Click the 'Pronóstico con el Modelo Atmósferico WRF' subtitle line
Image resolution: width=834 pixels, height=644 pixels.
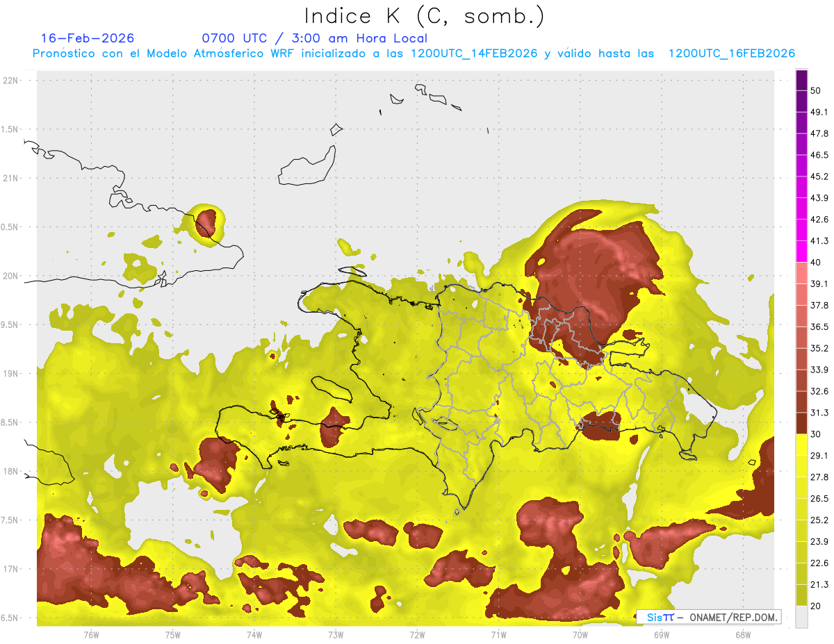(x=414, y=53)
